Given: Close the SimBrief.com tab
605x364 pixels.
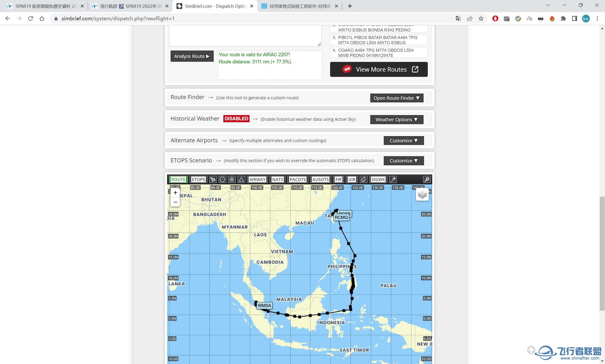Looking at the screenshot, I should click(252, 6).
